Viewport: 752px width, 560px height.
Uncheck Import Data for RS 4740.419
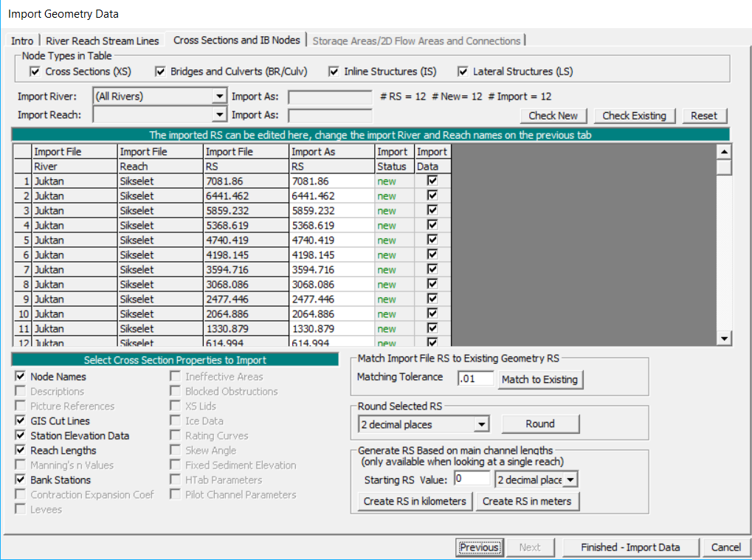(432, 240)
